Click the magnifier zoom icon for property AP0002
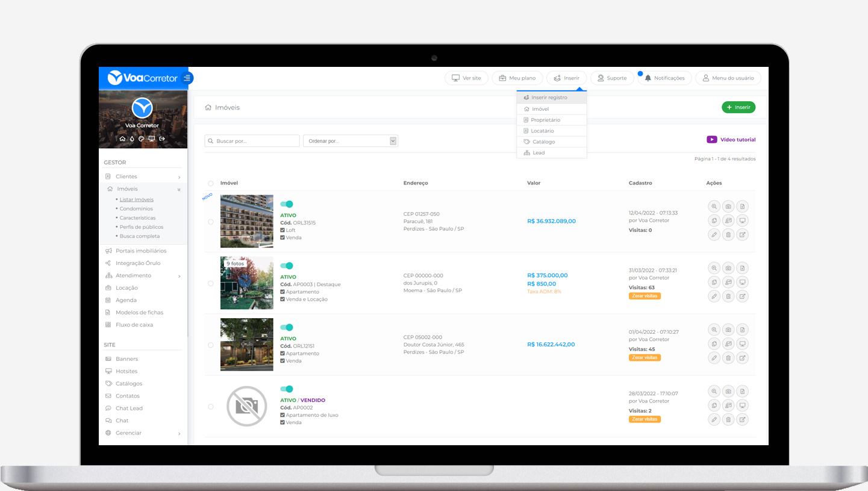Image resolution: width=868 pixels, height=491 pixels. coord(714,391)
